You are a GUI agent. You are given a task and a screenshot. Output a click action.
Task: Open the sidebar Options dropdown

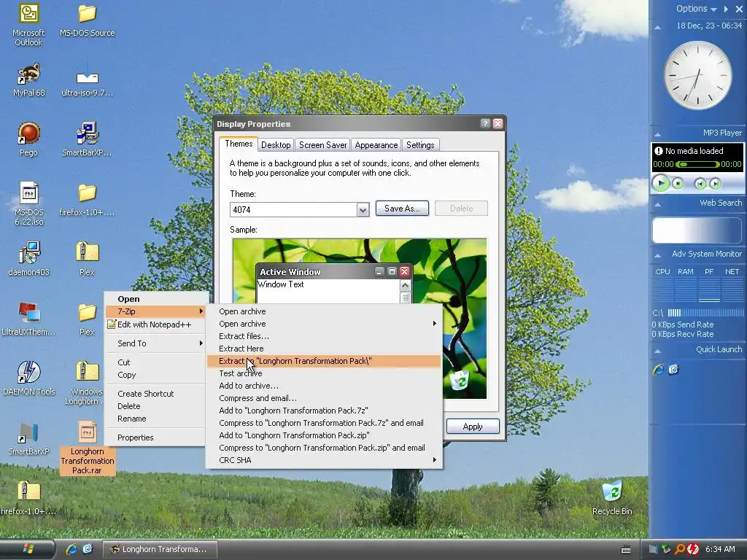[x=696, y=9]
